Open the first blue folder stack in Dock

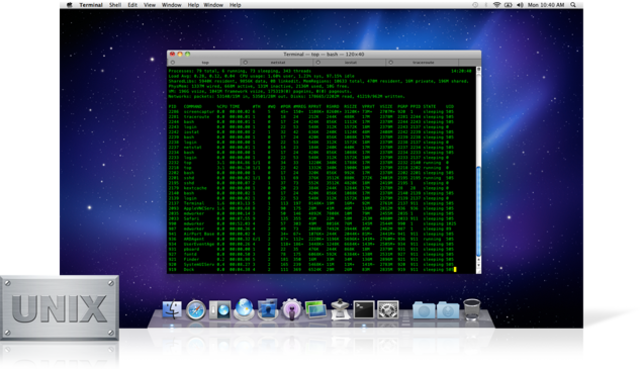point(424,310)
